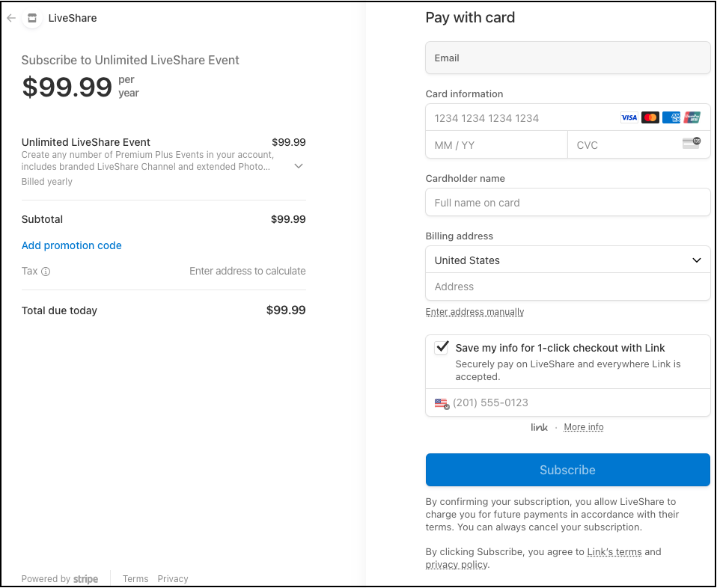Click the American Express icon
The image size is (717, 588).
[x=671, y=118]
